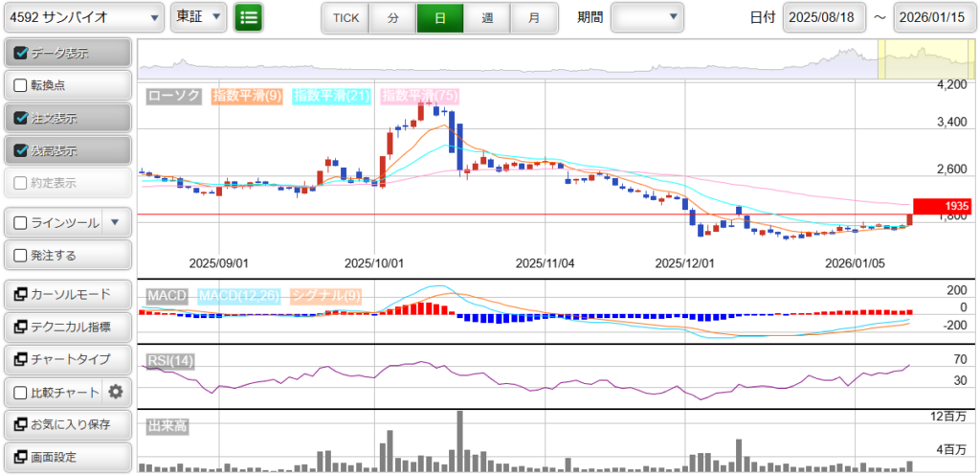The height and width of the screenshot is (475, 980).
Task: Toggle the data display checkbox
Action: pyautogui.click(x=21, y=54)
